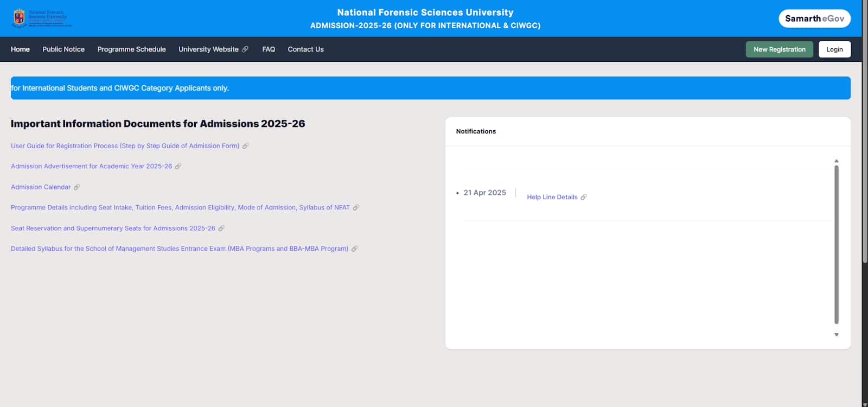Visit the University Website link
This screenshot has width=868, height=407.
(208, 49)
